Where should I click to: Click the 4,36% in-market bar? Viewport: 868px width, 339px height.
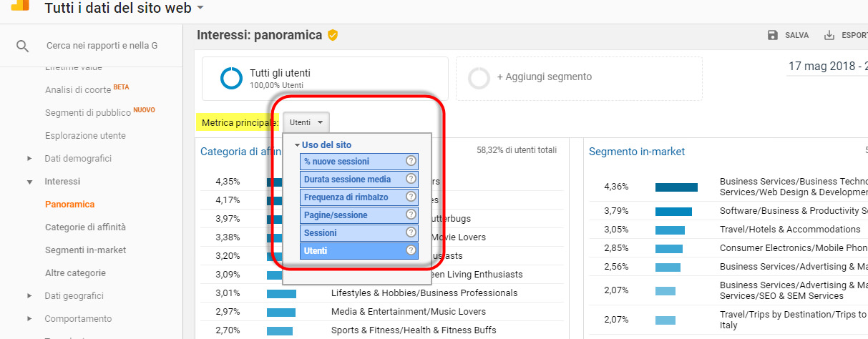[x=676, y=187]
